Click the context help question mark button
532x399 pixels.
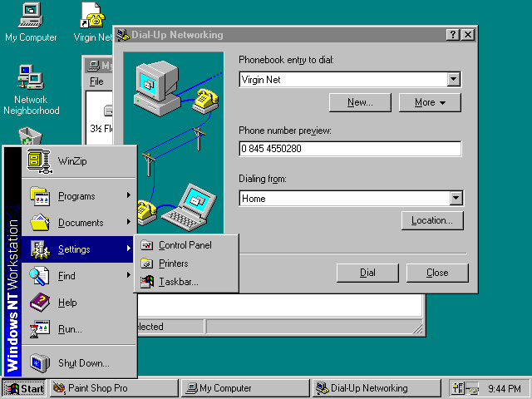pyautogui.click(x=453, y=35)
